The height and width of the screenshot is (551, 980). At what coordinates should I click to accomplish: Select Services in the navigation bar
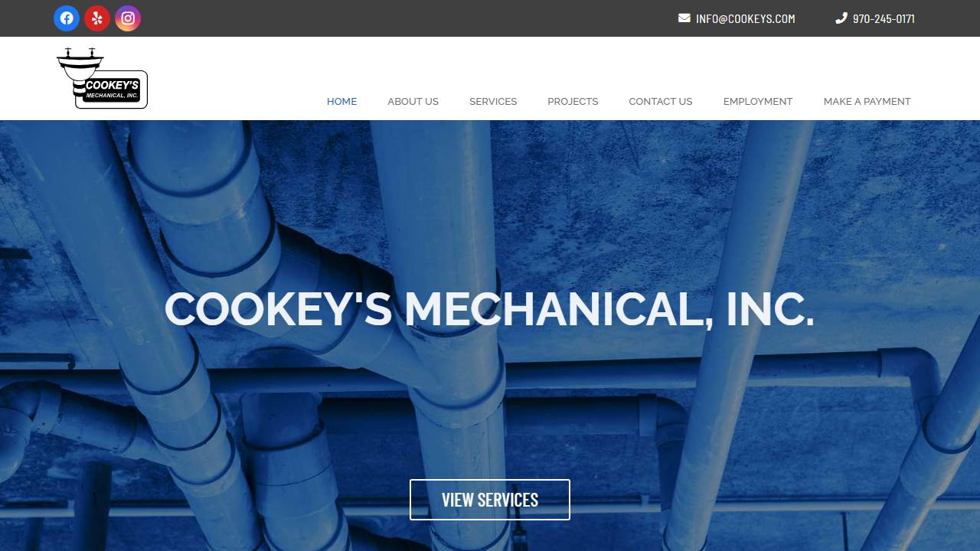493,101
